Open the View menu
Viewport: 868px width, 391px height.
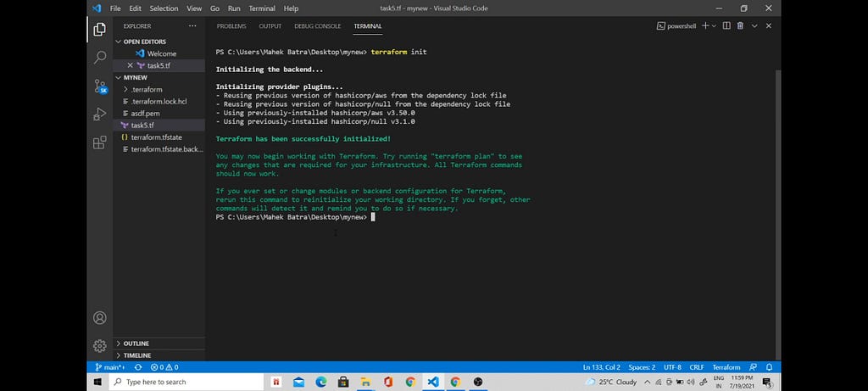pos(194,8)
